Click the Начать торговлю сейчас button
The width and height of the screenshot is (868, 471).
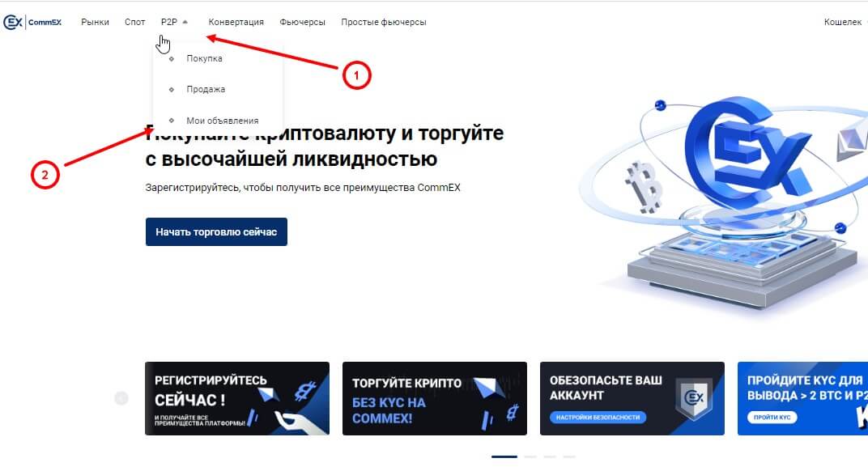pyautogui.click(x=216, y=232)
